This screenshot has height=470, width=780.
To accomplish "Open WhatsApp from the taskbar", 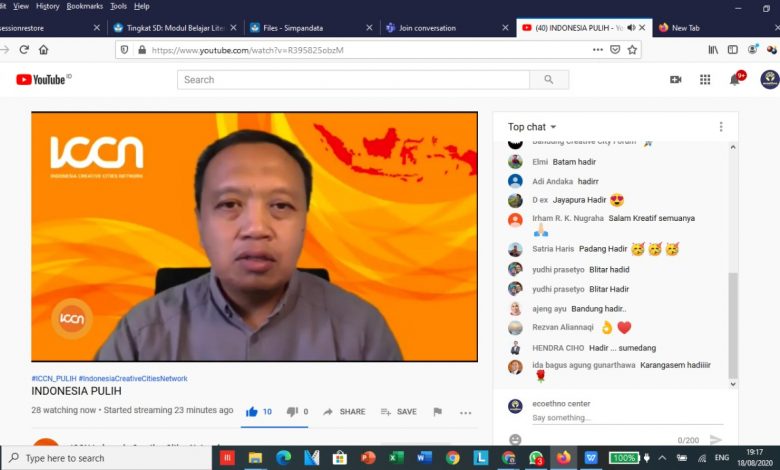I will pyautogui.click(x=536, y=458).
